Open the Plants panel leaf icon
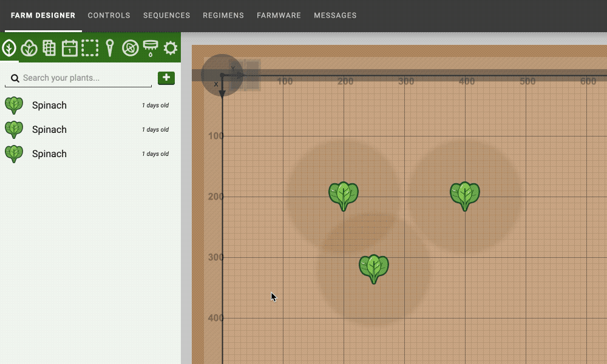 pos(9,48)
